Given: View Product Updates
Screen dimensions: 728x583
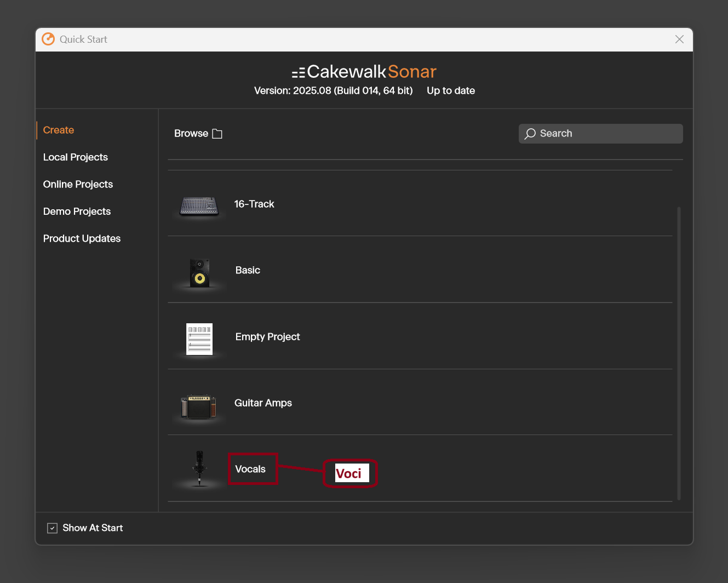Looking at the screenshot, I should [x=82, y=239].
